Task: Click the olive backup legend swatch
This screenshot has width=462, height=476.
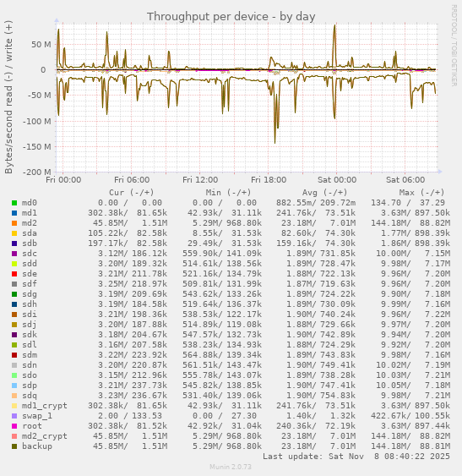Action: 14,446
